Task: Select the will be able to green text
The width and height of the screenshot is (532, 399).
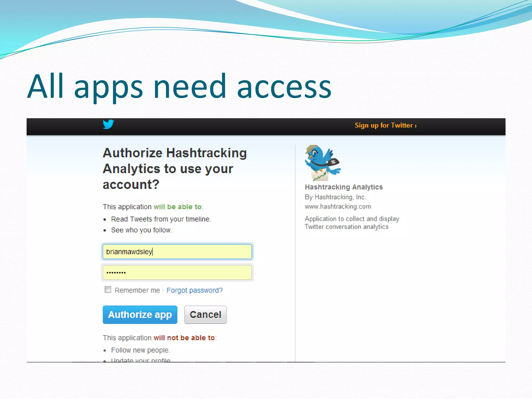Action: [x=178, y=207]
